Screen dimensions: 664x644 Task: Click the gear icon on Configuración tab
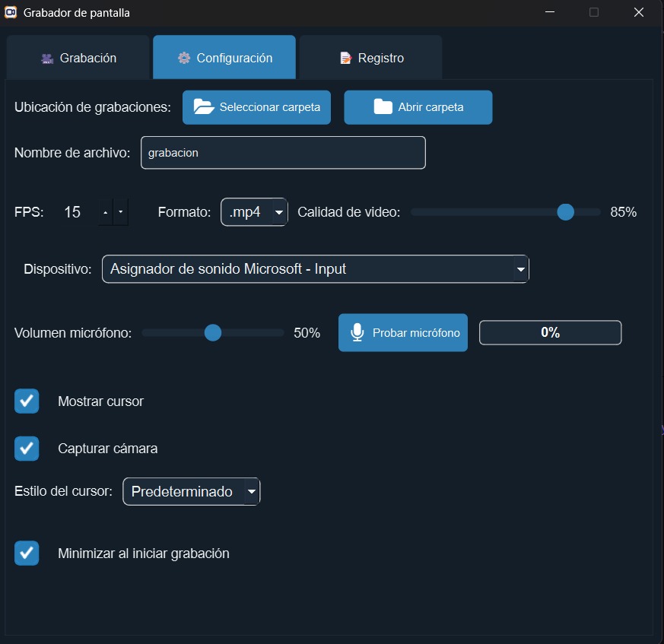coord(184,58)
